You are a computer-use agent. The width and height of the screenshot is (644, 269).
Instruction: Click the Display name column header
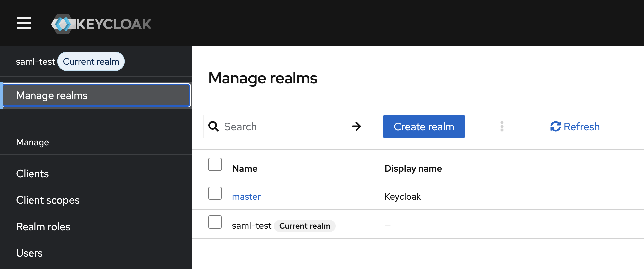[x=413, y=168]
